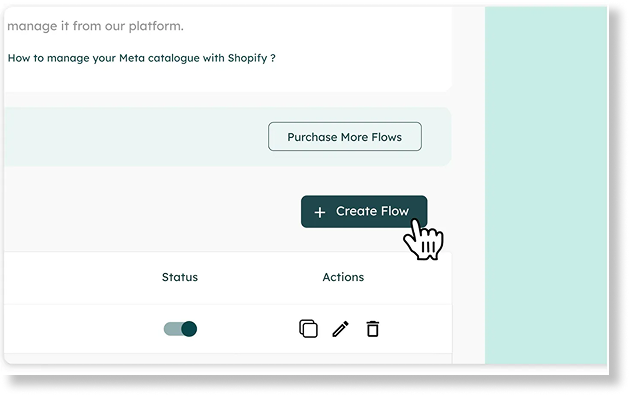Click the mint green side panel
The width and height of the screenshot is (630, 395).
546,185
